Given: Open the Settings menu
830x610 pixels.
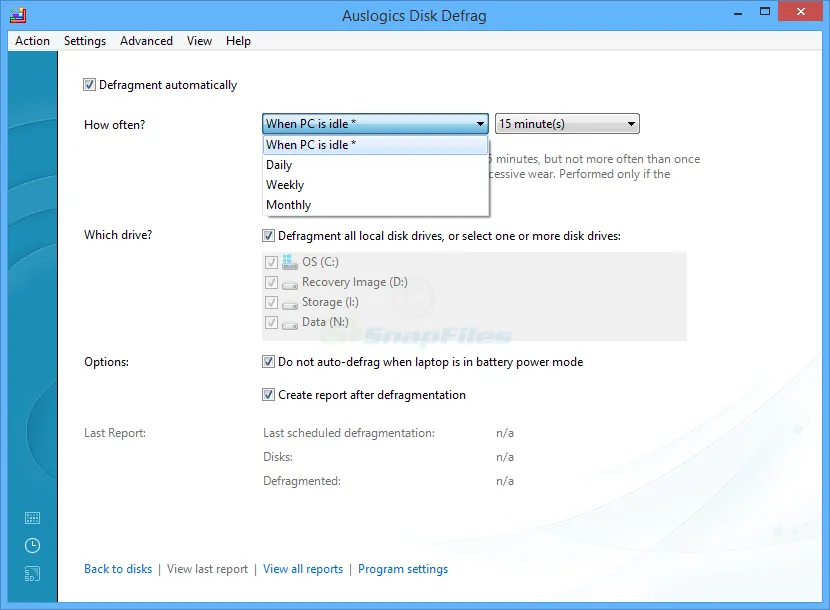Looking at the screenshot, I should pos(85,41).
